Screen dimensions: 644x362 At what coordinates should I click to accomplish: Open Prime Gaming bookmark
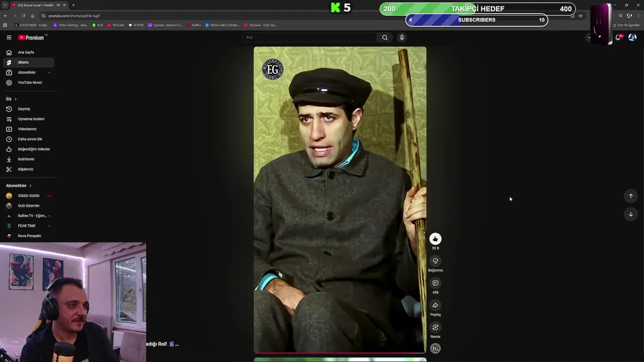coord(71,25)
